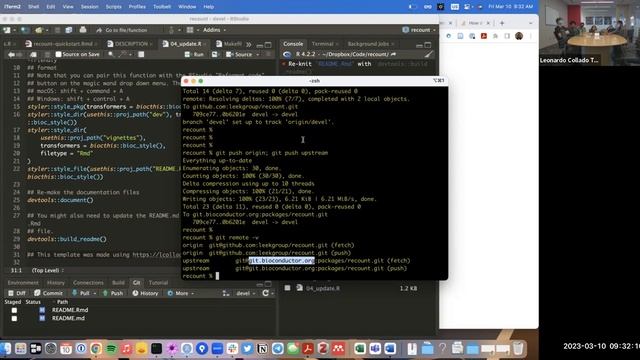Click the Leonardo Collado video thumbnail
Image resolution: width=640 pixels, height=360 pixels.
point(589,33)
